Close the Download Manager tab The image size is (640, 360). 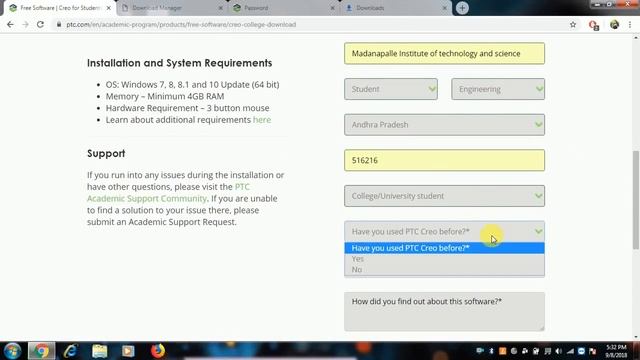click(220, 8)
